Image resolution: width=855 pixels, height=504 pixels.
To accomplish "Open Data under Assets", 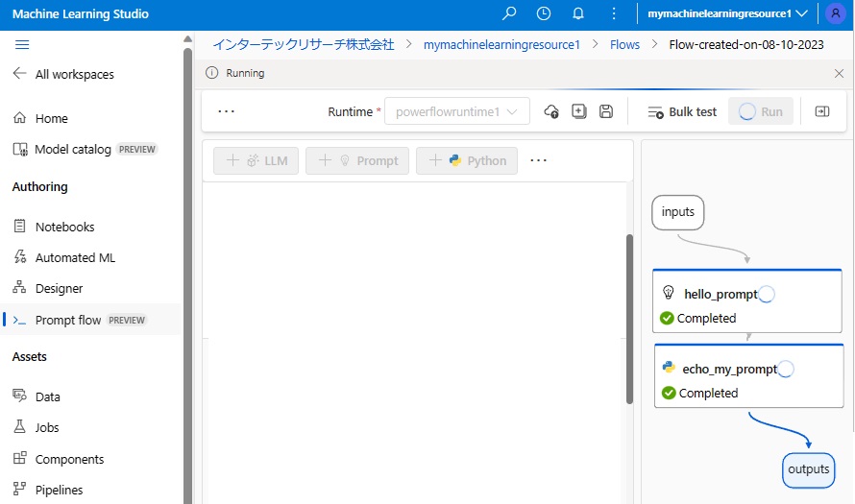I will click(x=37, y=396).
